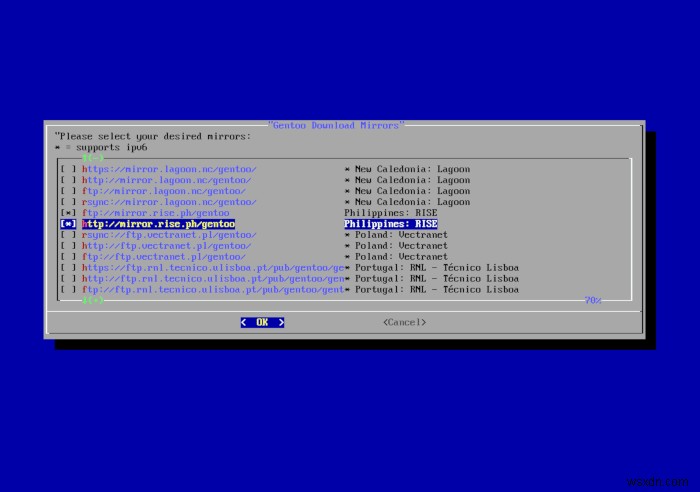700x492 pixels.
Task: Select the ftp://mirror.rise.ph/gentoo URL text
Action: pos(155,213)
